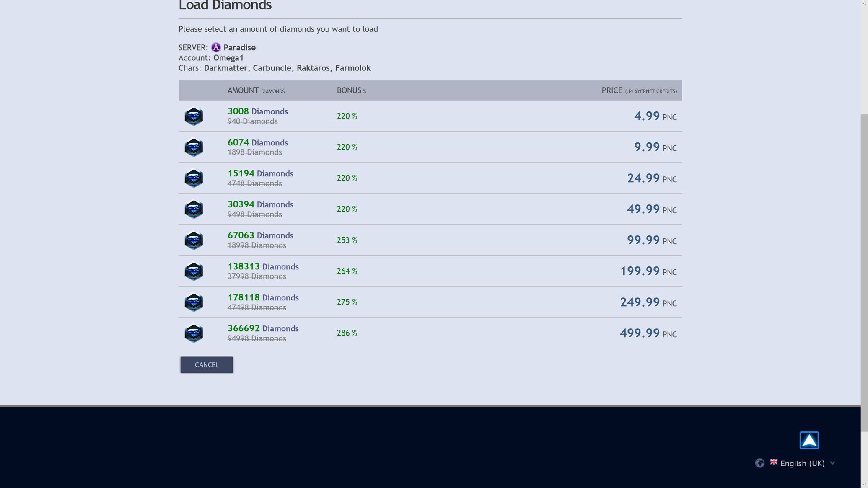Select the diamond icon beside 178118 Diamonds
Image resolution: width=868 pixels, height=488 pixels.
194,302
